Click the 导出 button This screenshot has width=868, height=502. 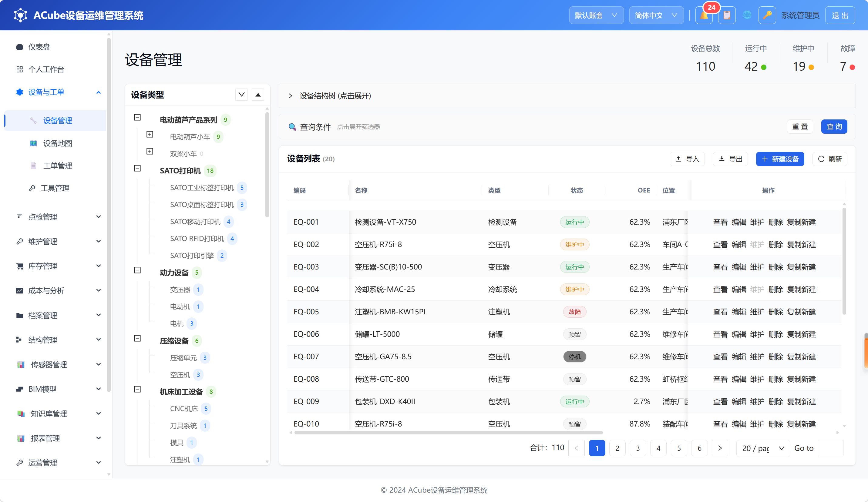tap(730, 159)
